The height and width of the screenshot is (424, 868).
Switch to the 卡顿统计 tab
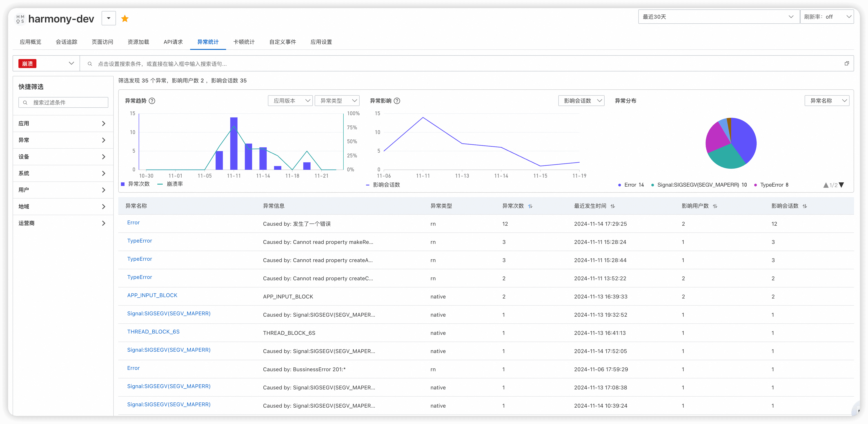[244, 42]
